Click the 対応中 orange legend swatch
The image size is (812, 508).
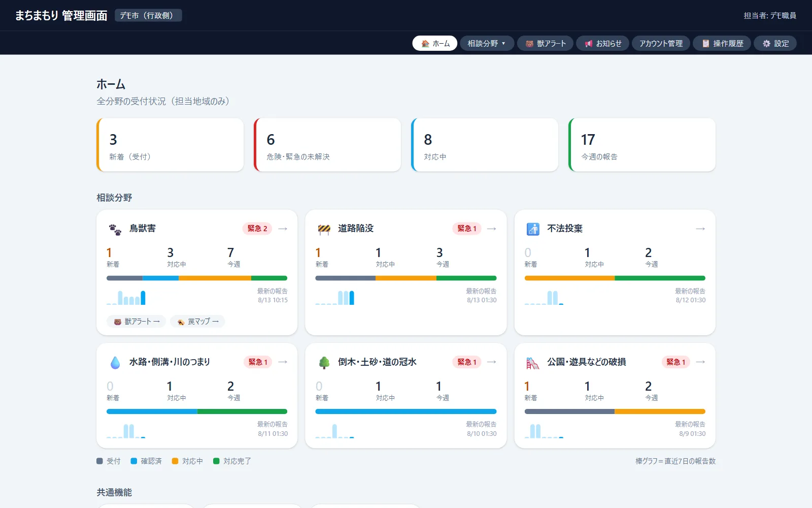click(x=175, y=461)
